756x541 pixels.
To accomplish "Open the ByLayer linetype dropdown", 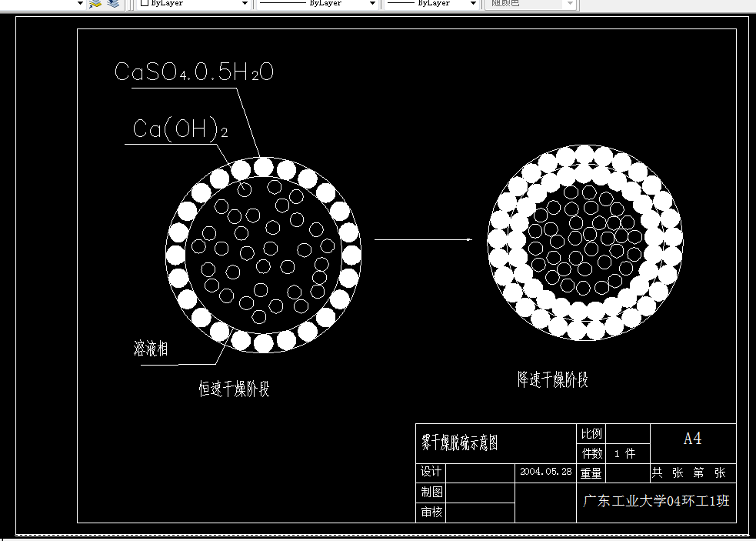I will [x=372, y=3].
